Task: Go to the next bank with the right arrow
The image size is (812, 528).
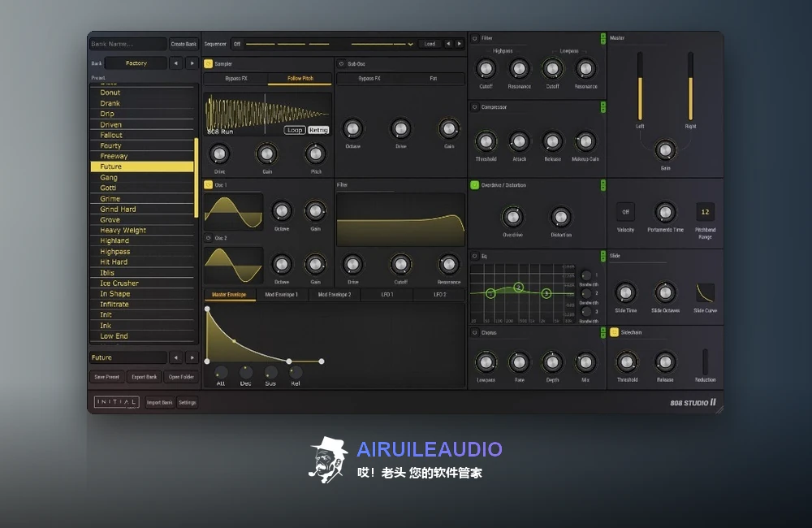Action: click(192, 63)
